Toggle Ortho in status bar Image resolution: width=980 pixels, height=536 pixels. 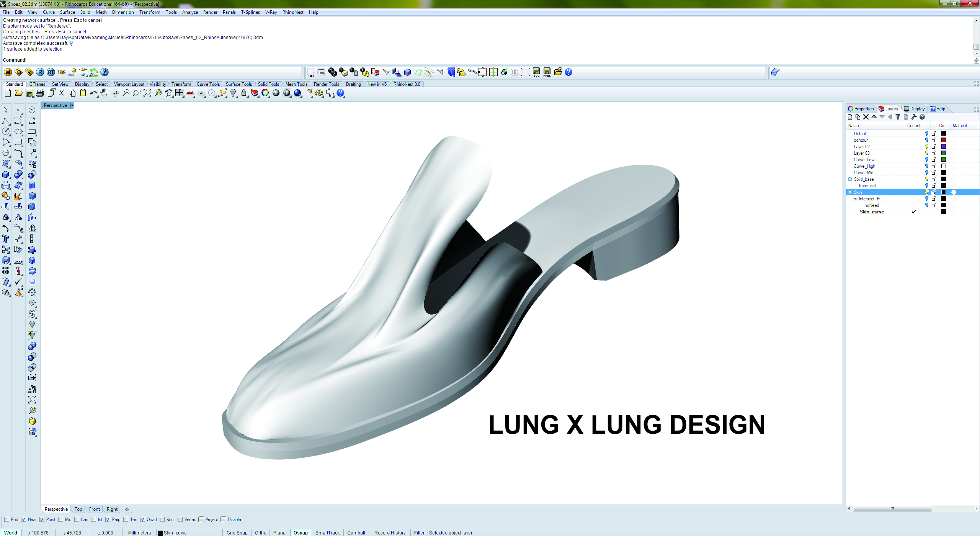pos(261,533)
